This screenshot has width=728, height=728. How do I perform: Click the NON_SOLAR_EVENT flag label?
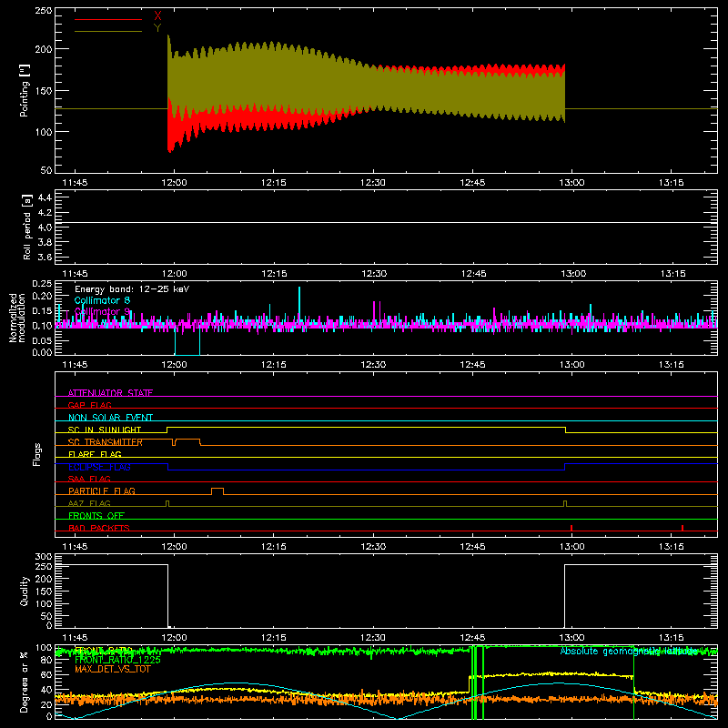(110, 418)
